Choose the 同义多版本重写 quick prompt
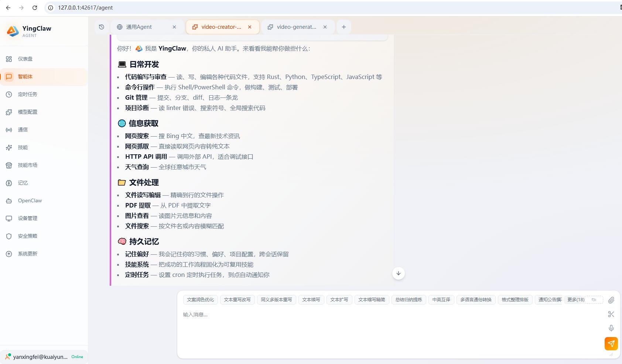 click(x=276, y=300)
